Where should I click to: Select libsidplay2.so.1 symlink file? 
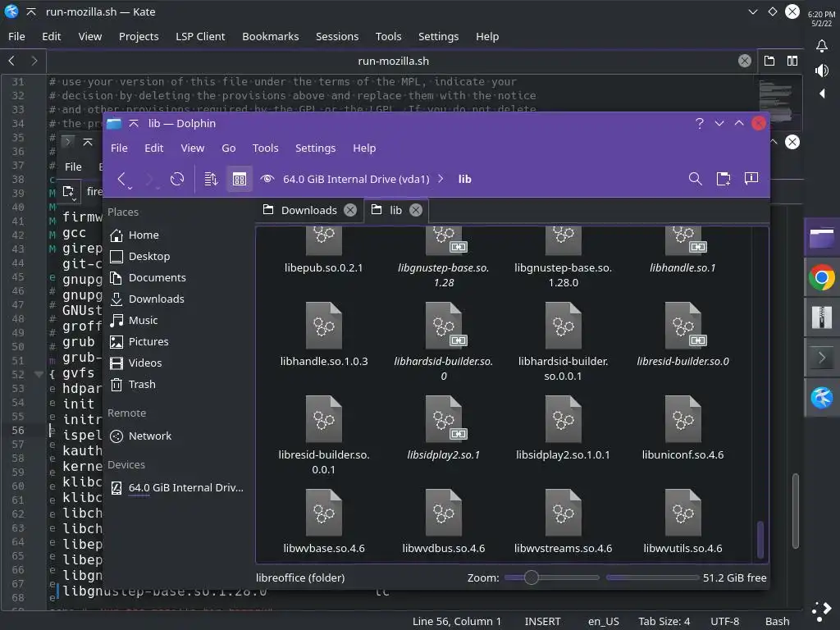[443, 427]
